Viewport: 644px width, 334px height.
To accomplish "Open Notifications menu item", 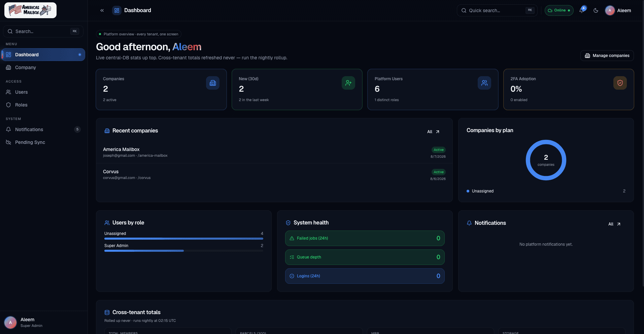I will [x=43, y=129].
